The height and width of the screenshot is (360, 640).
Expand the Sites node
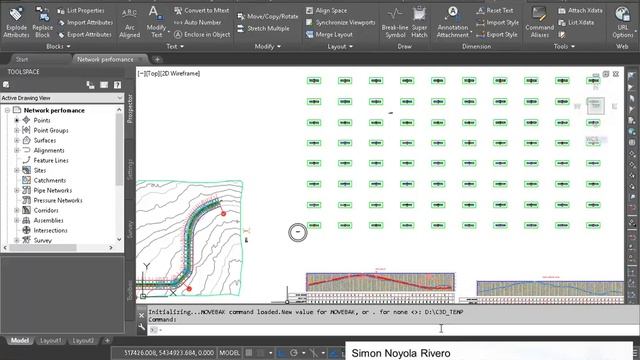tap(17, 170)
